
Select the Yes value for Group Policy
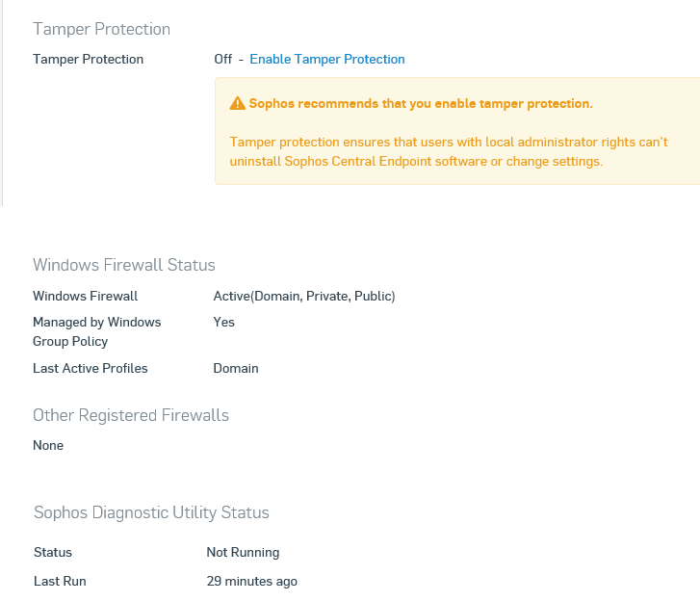(223, 322)
